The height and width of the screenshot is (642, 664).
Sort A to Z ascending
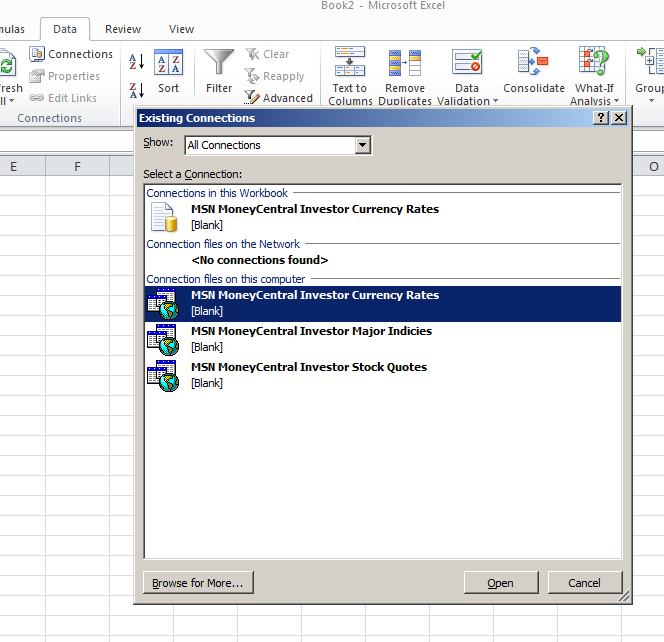pos(137,62)
